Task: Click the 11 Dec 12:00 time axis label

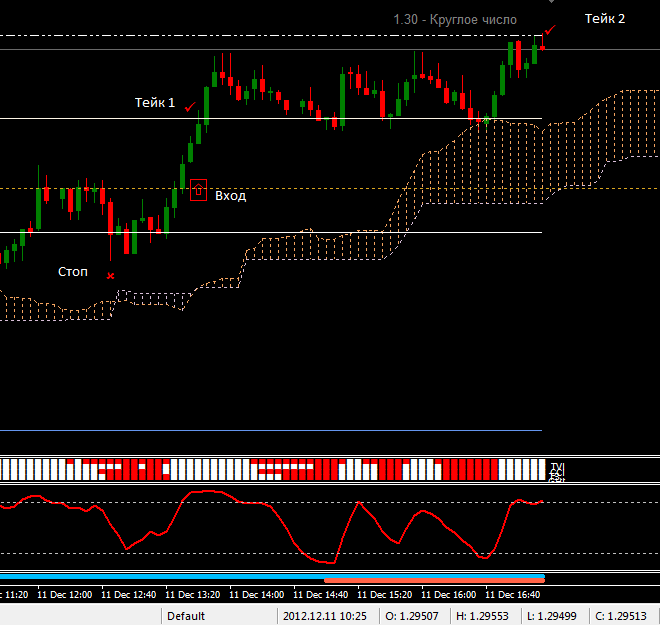Action: coord(64,595)
